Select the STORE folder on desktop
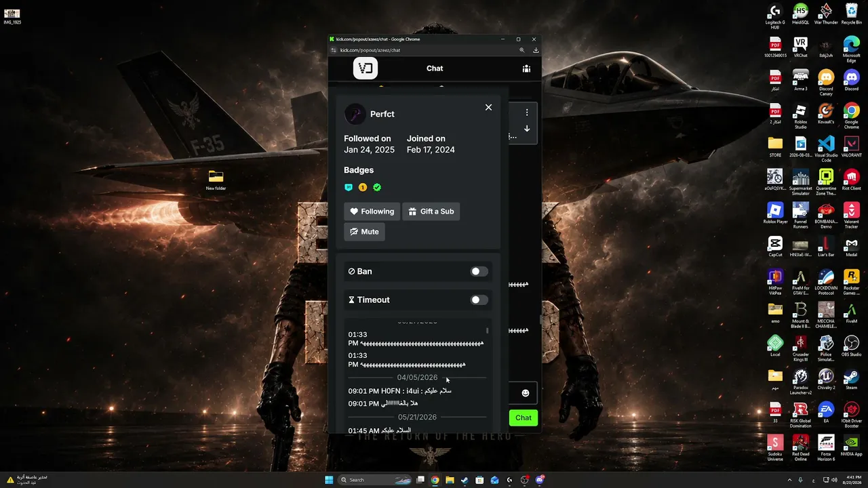 [x=775, y=146]
